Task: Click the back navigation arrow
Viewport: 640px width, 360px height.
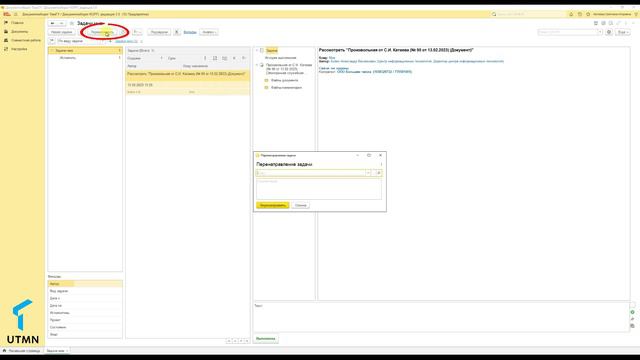Action: (53, 23)
